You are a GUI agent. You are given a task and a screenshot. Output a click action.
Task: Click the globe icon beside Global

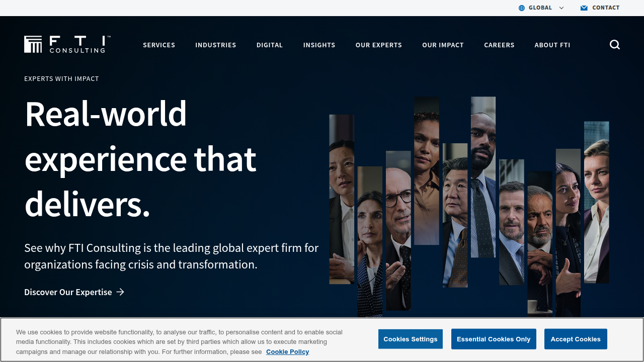pyautogui.click(x=522, y=8)
